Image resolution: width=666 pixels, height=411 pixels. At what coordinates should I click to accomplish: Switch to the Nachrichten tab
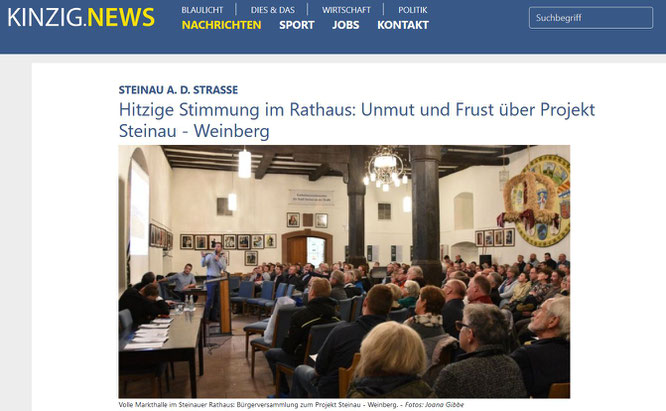221,25
